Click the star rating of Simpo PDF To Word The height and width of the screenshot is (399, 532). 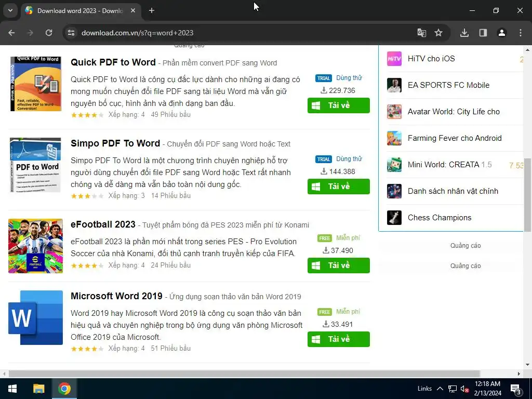click(87, 196)
